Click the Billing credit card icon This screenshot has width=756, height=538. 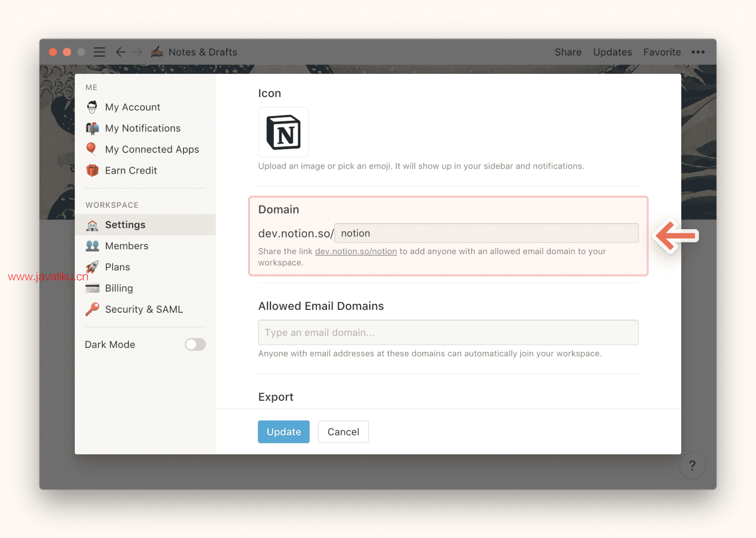(x=92, y=288)
